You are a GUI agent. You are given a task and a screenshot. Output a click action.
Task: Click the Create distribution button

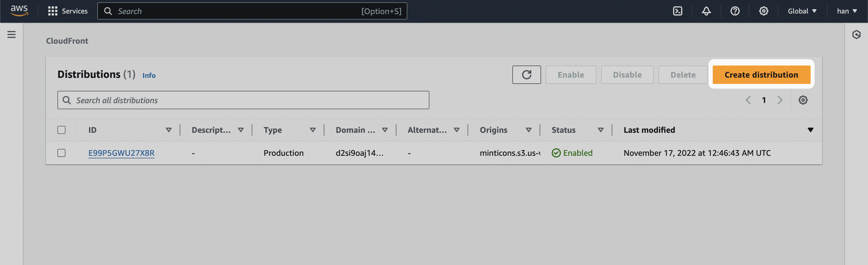[x=762, y=75]
